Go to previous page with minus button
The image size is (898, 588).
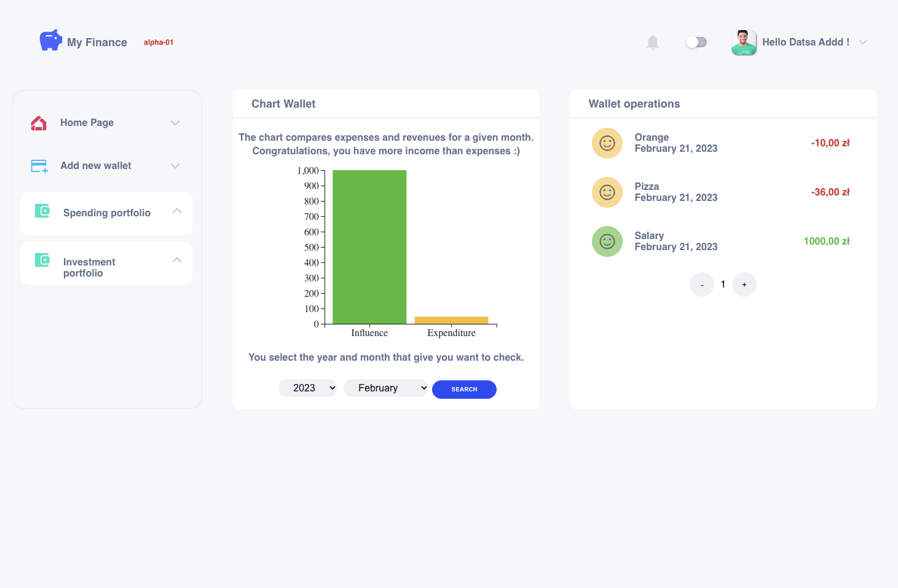coord(702,284)
